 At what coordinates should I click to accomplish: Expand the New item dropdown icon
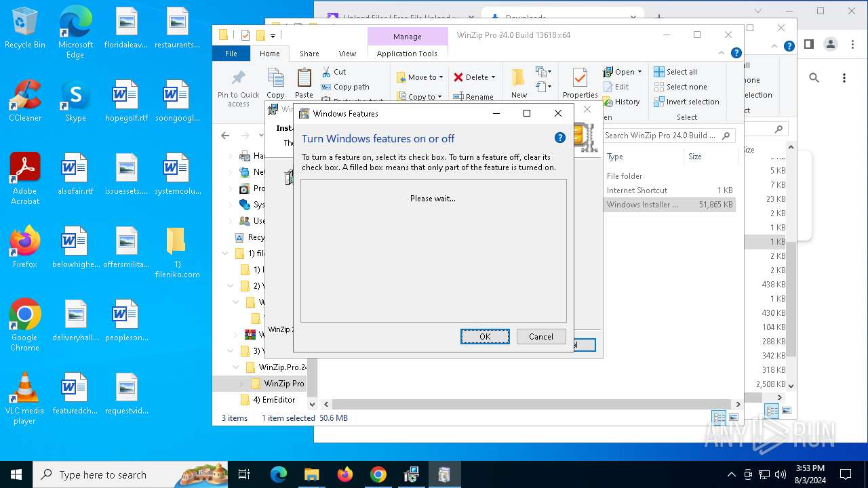coord(543,72)
